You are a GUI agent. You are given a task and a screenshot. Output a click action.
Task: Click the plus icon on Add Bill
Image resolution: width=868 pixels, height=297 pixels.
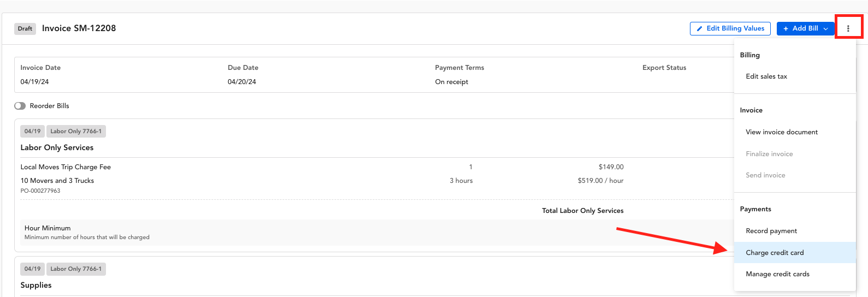click(x=786, y=29)
